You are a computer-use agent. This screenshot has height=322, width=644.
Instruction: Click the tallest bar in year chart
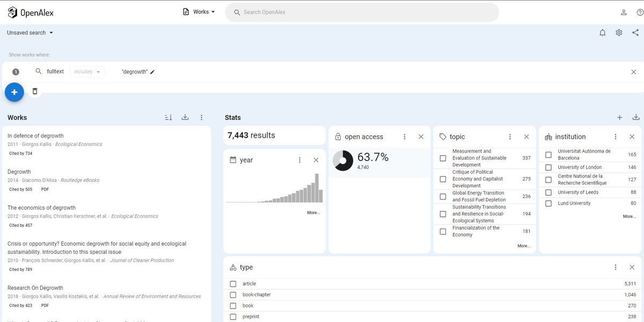(317, 188)
